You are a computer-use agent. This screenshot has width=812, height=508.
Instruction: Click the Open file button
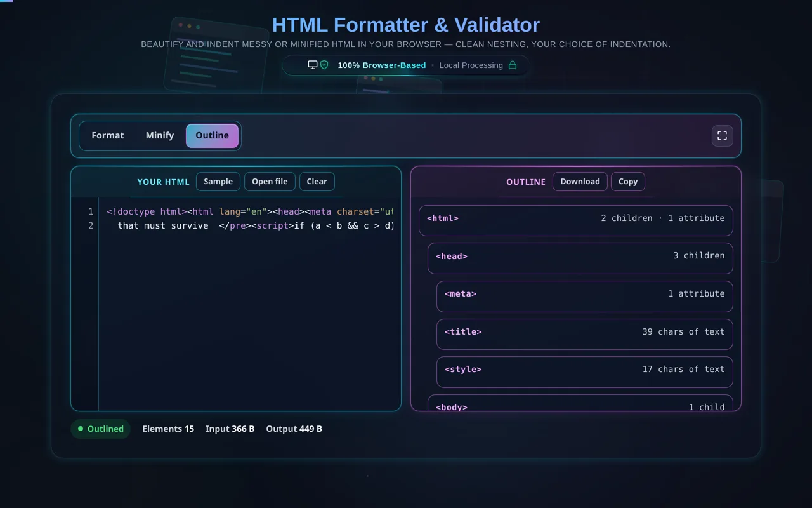[x=270, y=182]
